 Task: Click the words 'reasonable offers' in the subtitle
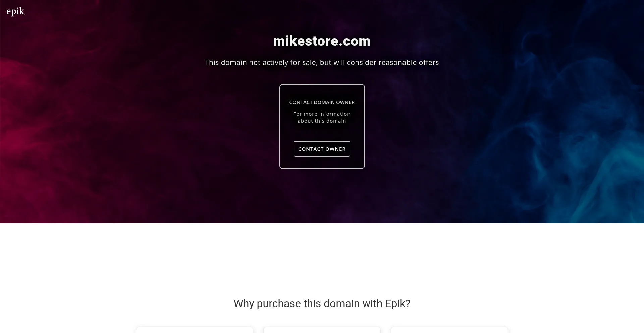tap(409, 62)
